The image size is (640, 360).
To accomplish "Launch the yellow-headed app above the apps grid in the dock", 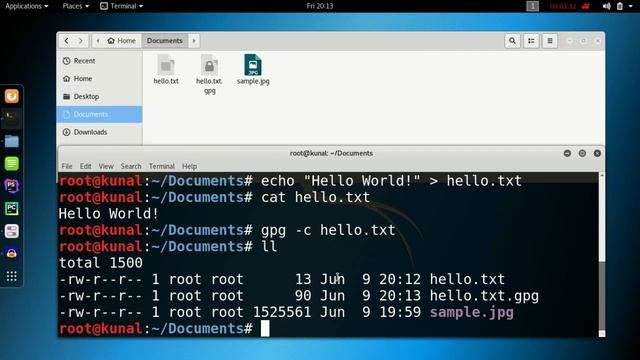I will pos(11,253).
